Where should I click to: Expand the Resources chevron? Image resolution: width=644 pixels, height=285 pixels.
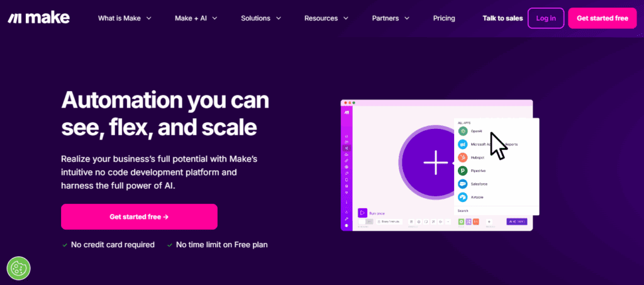click(x=346, y=18)
